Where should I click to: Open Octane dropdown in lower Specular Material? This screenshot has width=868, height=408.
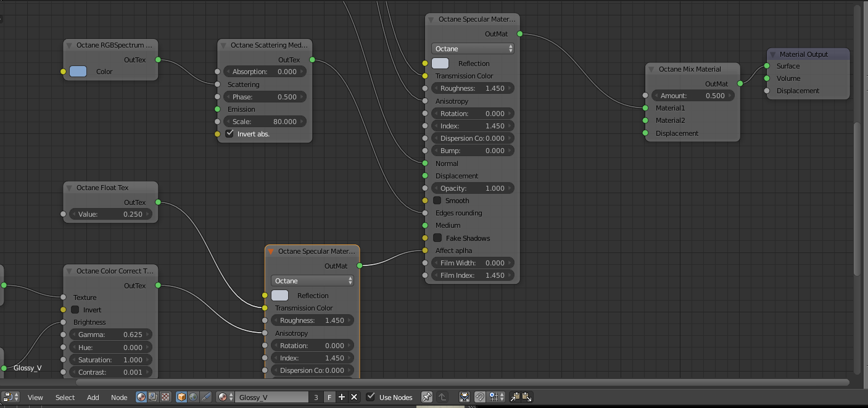tap(312, 280)
